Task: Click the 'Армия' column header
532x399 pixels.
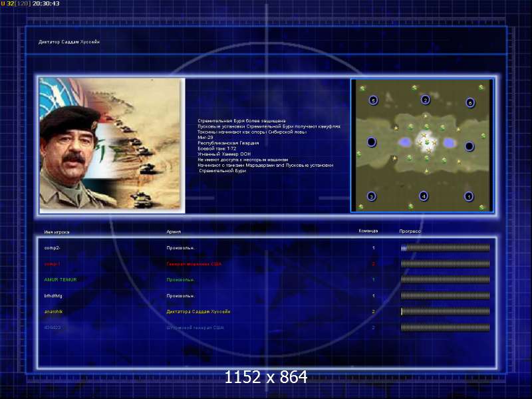Action: coord(174,231)
